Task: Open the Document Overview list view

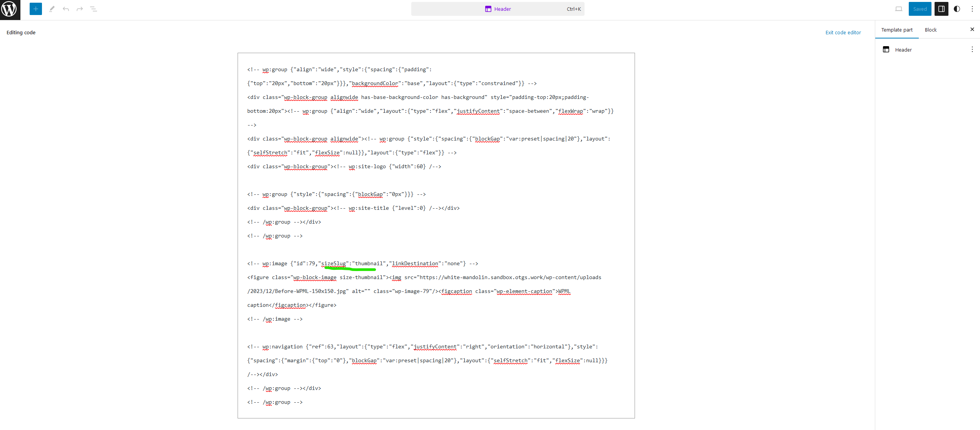Action: (x=94, y=9)
